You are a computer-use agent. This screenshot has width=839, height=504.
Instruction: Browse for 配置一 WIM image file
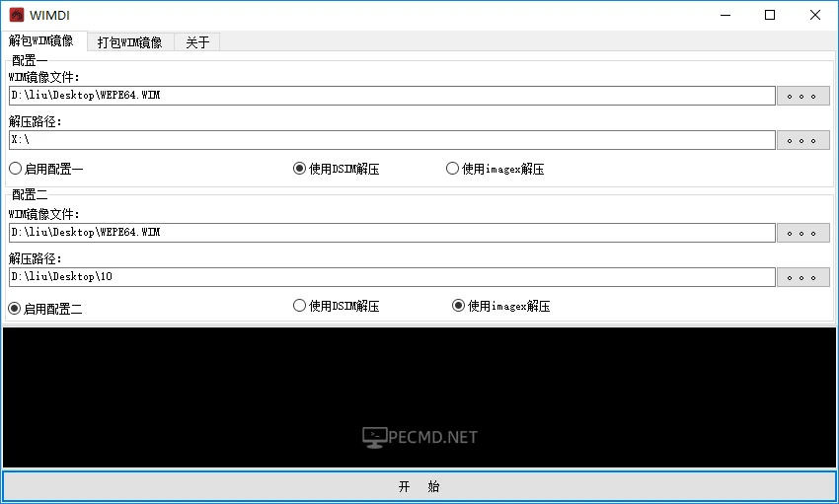point(803,96)
